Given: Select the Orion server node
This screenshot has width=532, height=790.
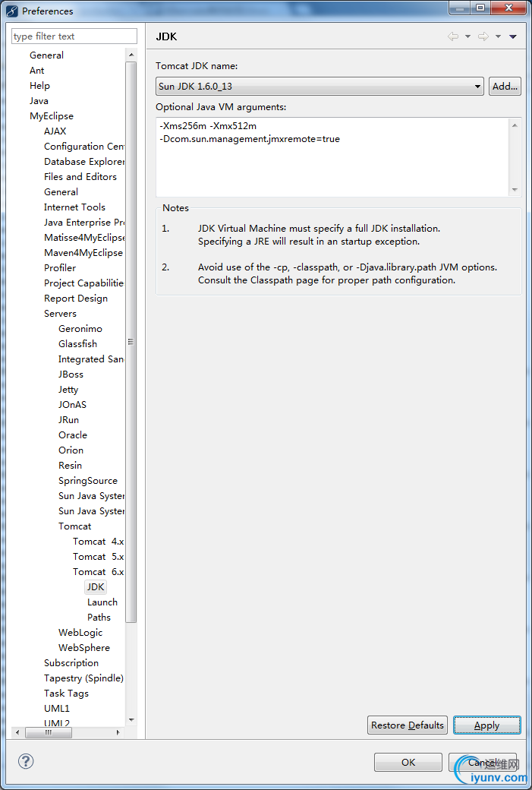Looking at the screenshot, I should (x=71, y=450).
